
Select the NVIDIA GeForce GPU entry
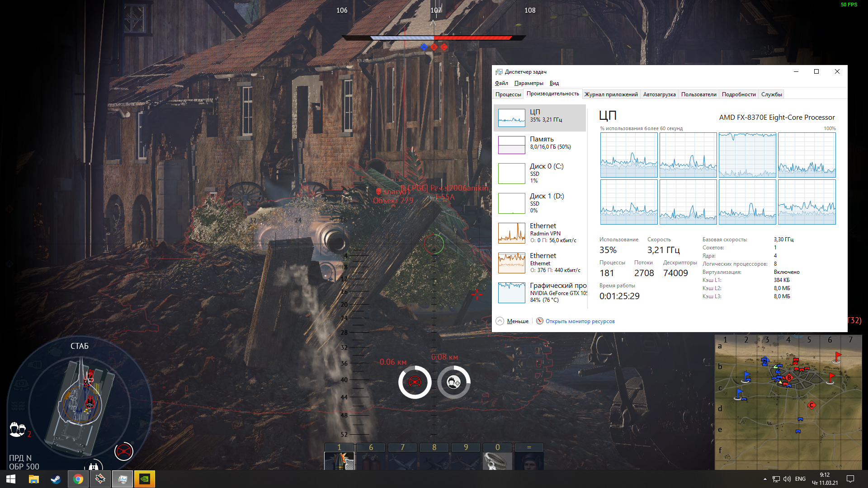tap(540, 292)
